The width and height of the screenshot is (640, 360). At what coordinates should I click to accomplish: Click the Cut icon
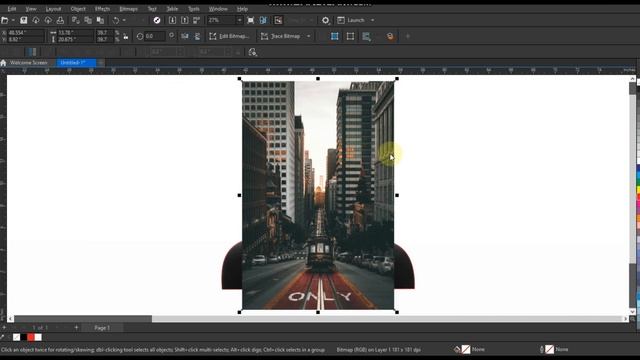(x=76, y=20)
